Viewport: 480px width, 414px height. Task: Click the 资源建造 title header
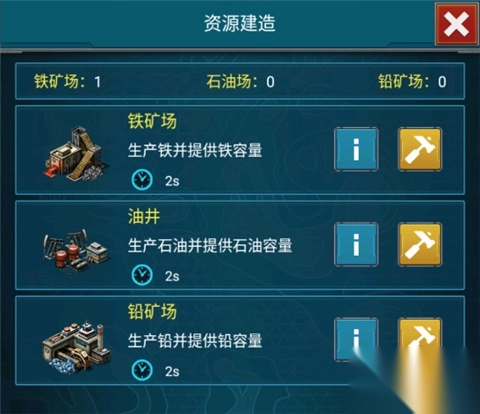click(x=240, y=23)
